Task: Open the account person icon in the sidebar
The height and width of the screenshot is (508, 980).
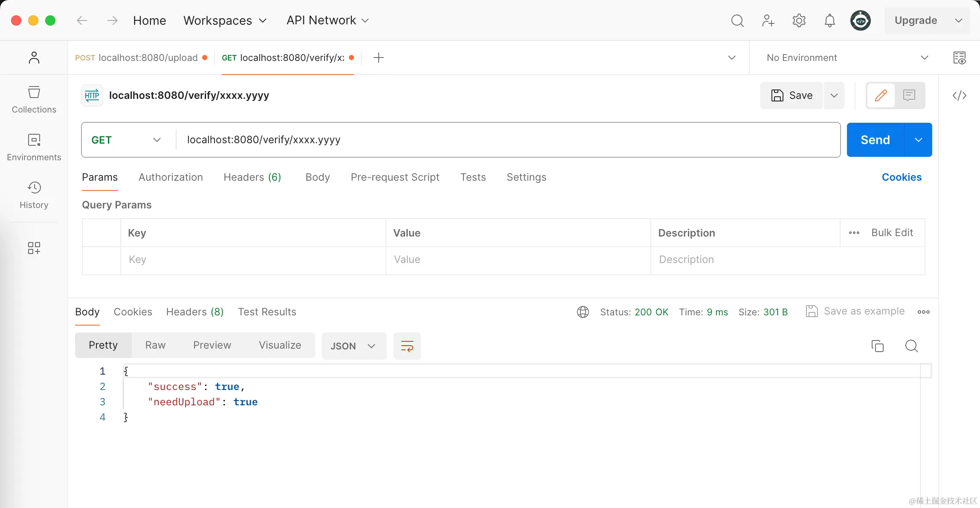Action: tap(34, 58)
